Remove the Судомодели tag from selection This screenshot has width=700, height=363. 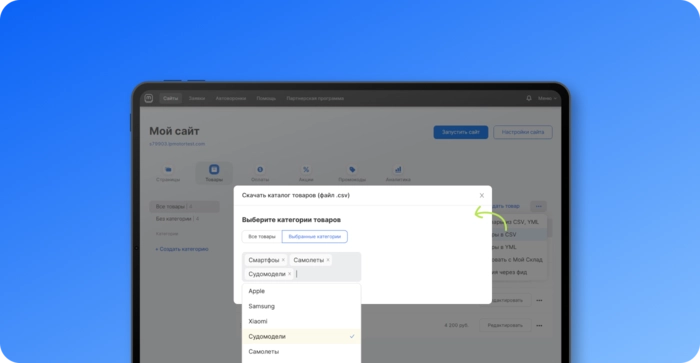289,274
